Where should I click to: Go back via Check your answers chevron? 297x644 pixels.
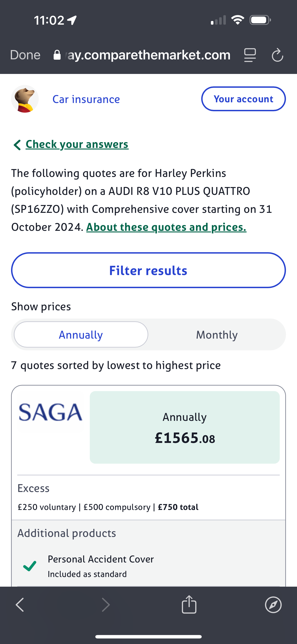(17, 145)
